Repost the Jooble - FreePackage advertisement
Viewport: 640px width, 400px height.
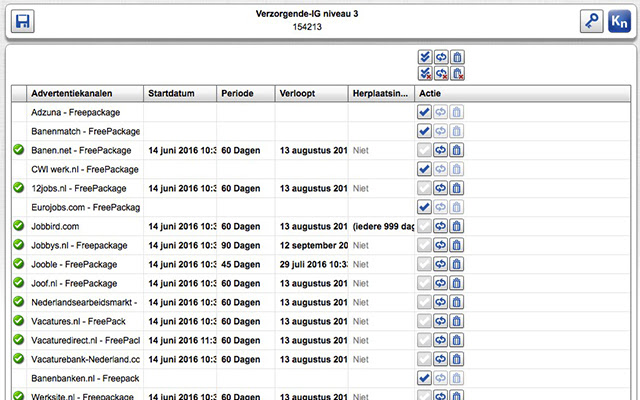pos(440,264)
